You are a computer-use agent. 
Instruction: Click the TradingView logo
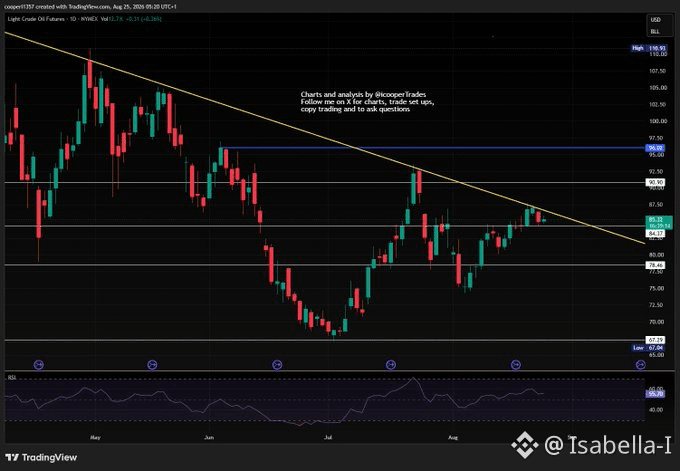point(41,458)
